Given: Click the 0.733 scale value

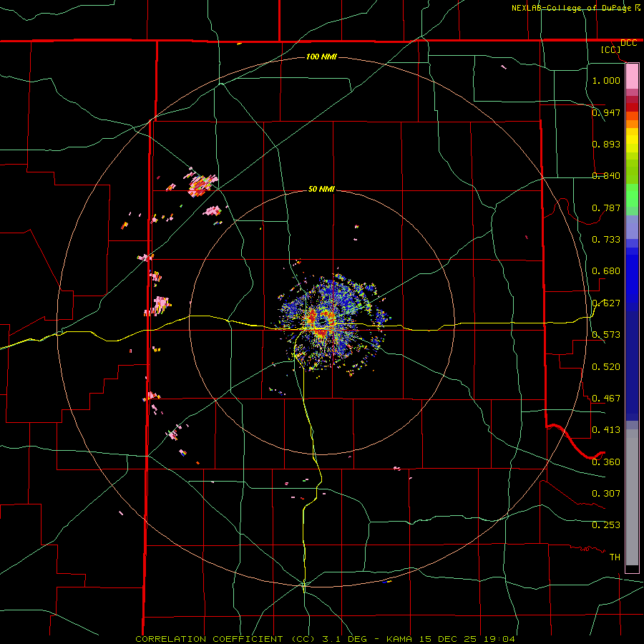Looking at the screenshot, I should [x=606, y=239].
